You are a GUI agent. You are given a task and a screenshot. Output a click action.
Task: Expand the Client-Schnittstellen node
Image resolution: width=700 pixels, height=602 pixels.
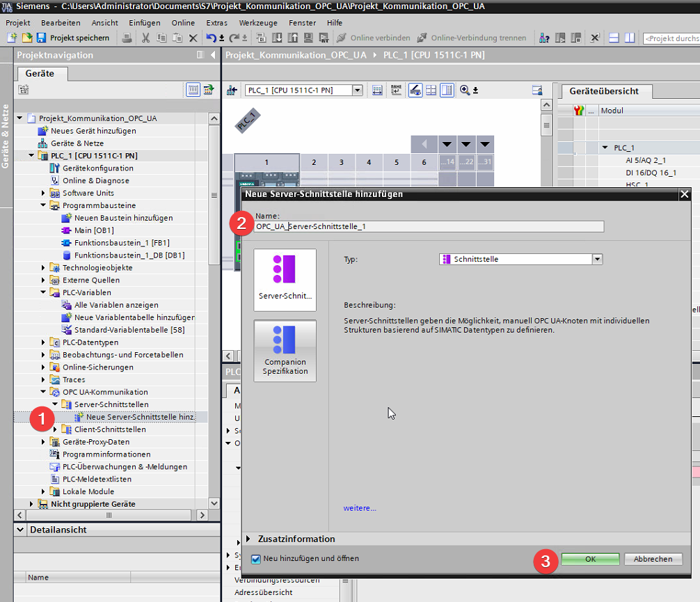tap(55, 429)
